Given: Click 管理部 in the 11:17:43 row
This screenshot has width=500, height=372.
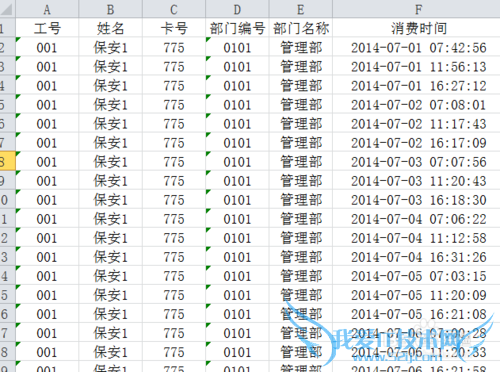Looking at the screenshot, I should coord(301,123).
